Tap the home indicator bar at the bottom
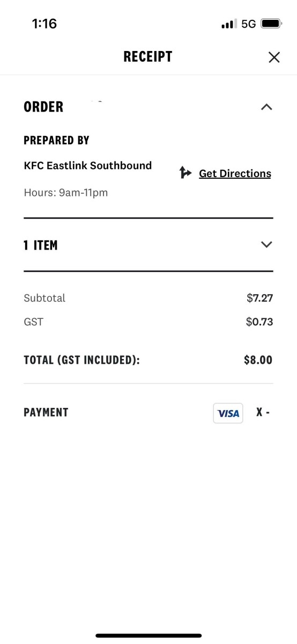Screen dimensions: 297x644 coord(148,635)
